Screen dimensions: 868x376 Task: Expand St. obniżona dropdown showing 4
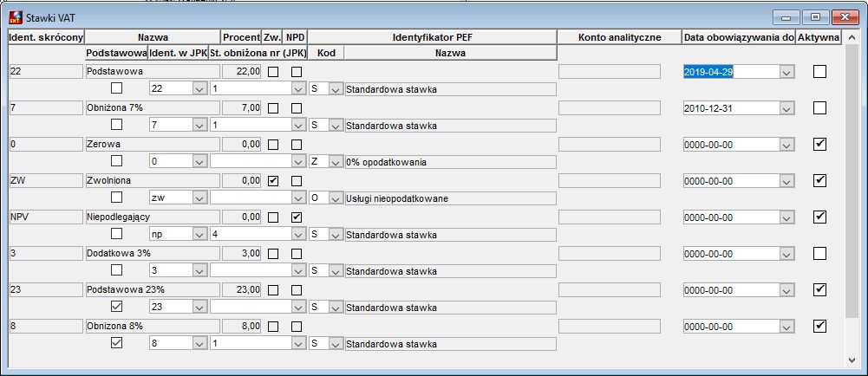click(298, 234)
